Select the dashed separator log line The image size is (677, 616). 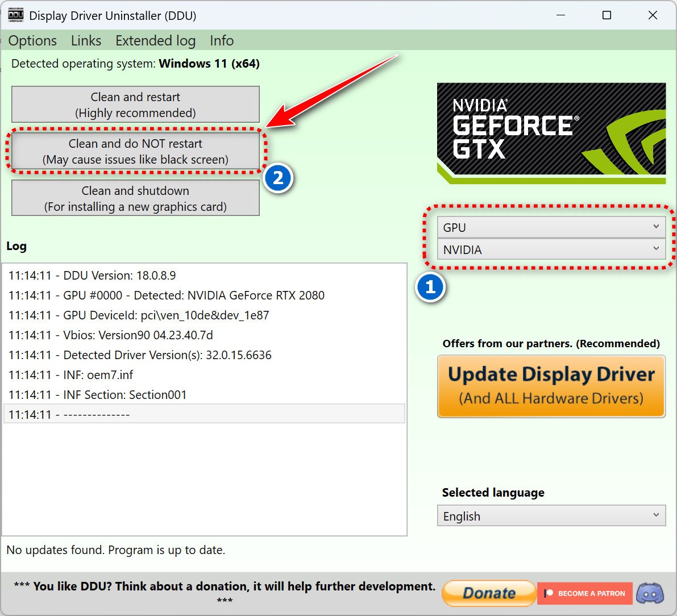(204, 414)
